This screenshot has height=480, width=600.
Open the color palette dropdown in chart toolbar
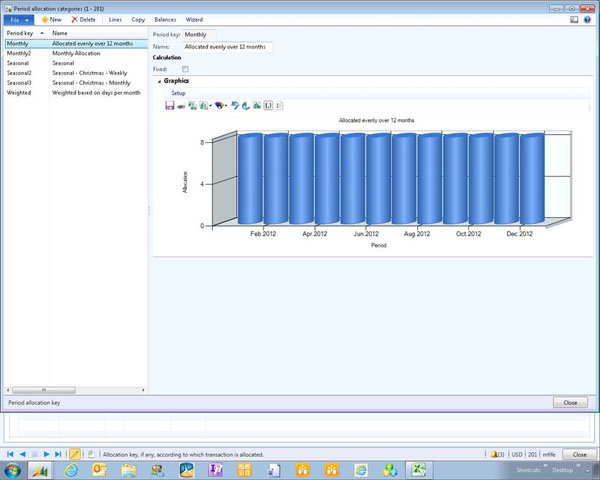click(221, 106)
